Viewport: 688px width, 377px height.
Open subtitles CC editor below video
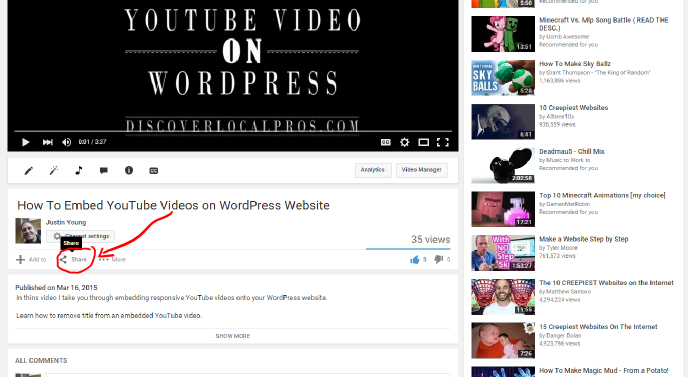[x=154, y=171]
